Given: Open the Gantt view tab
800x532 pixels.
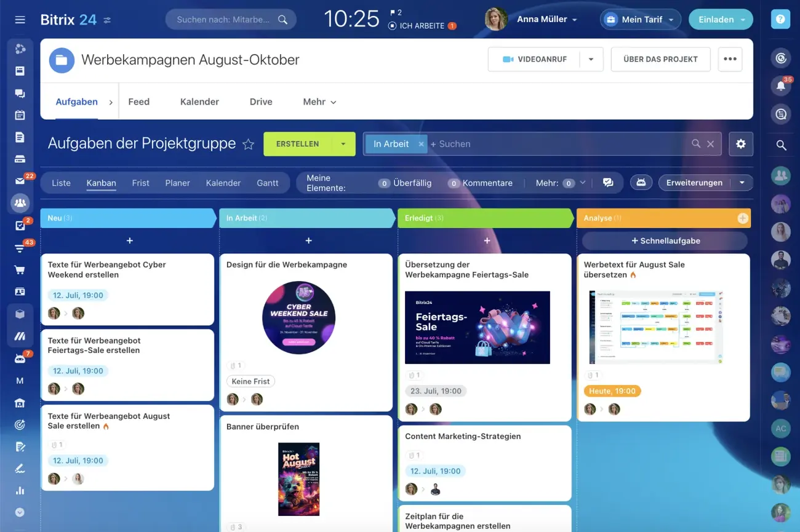Looking at the screenshot, I should point(267,183).
